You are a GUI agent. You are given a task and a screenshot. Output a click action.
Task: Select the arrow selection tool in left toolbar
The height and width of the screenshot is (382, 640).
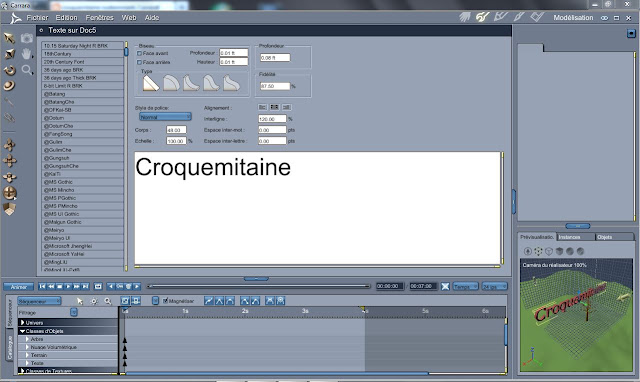(x=9, y=38)
